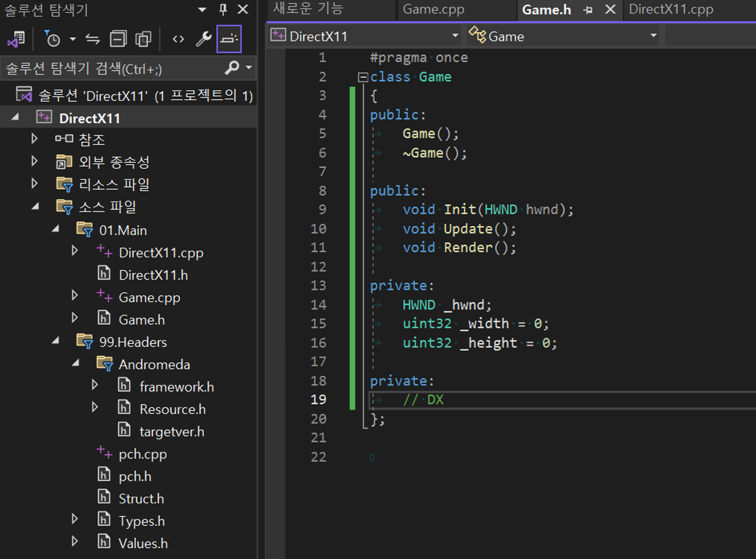Screen dimensions: 756x559
Task: Click Collapse All icon in Solution Explorer
Action: [118, 39]
